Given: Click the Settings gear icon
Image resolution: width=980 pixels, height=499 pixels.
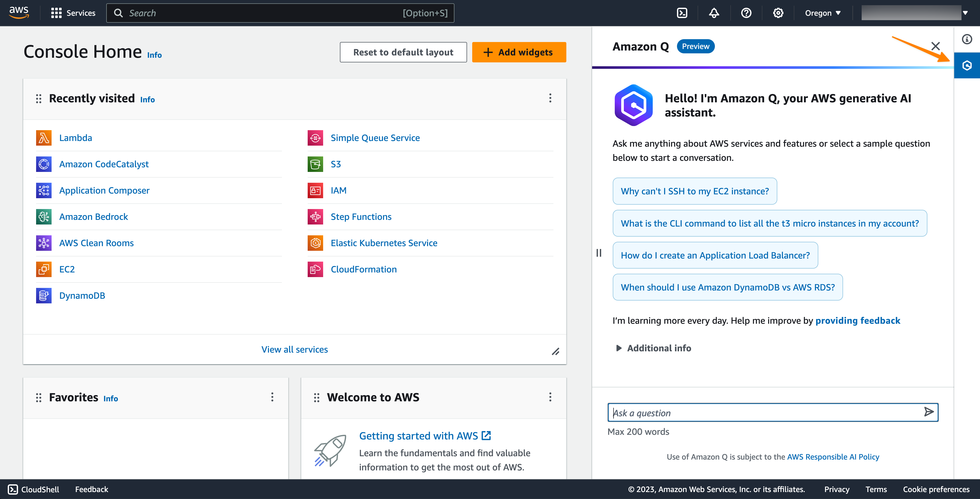Looking at the screenshot, I should (x=778, y=13).
